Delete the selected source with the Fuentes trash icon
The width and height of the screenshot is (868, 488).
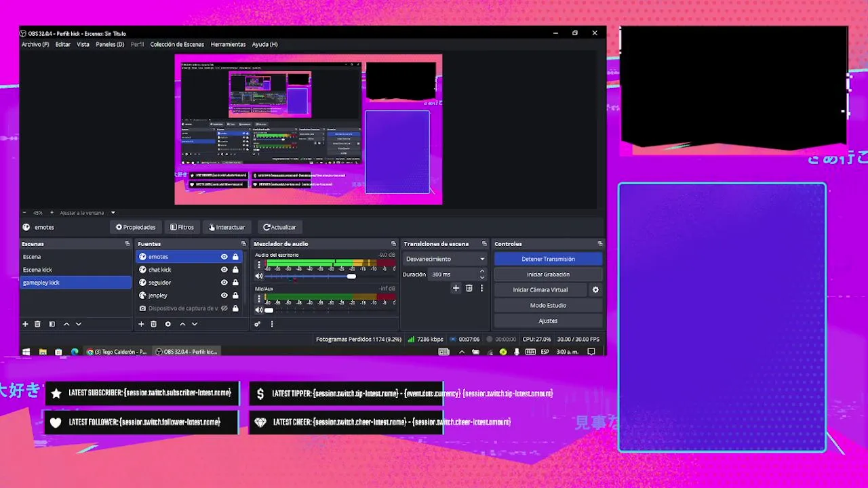coord(153,324)
